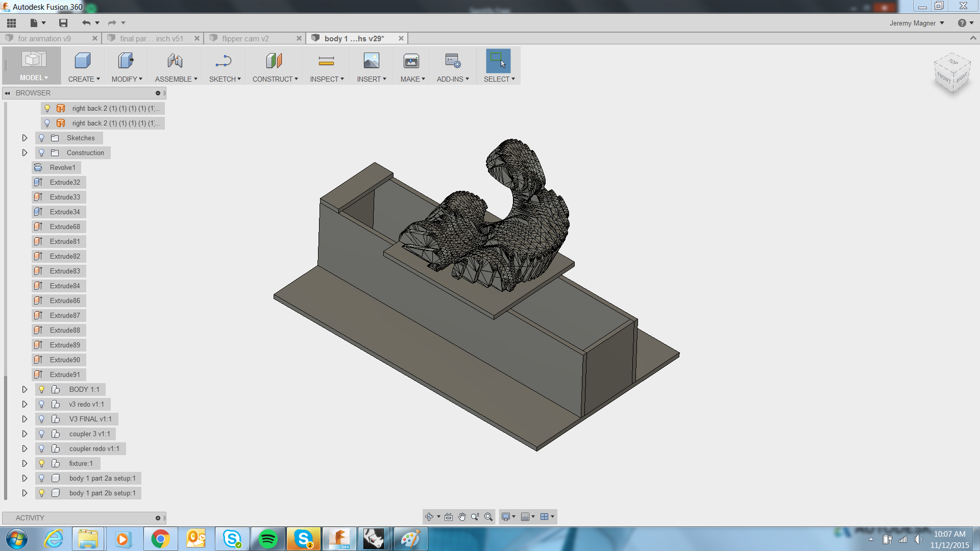This screenshot has height=551, width=980.
Task: Toggle visibility bulb for body 1 part 2a setup:1
Action: point(42,478)
